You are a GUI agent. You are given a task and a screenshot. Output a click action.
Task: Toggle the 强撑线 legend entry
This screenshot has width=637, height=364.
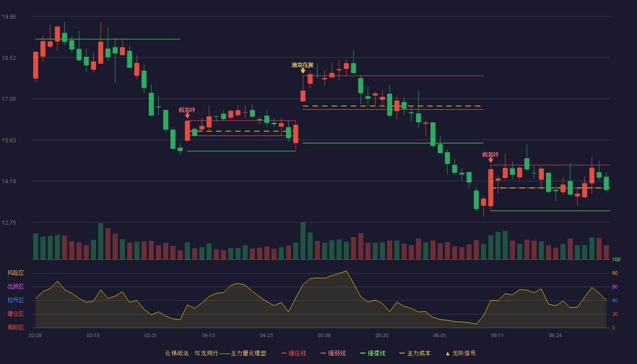(x=373, y=353)
